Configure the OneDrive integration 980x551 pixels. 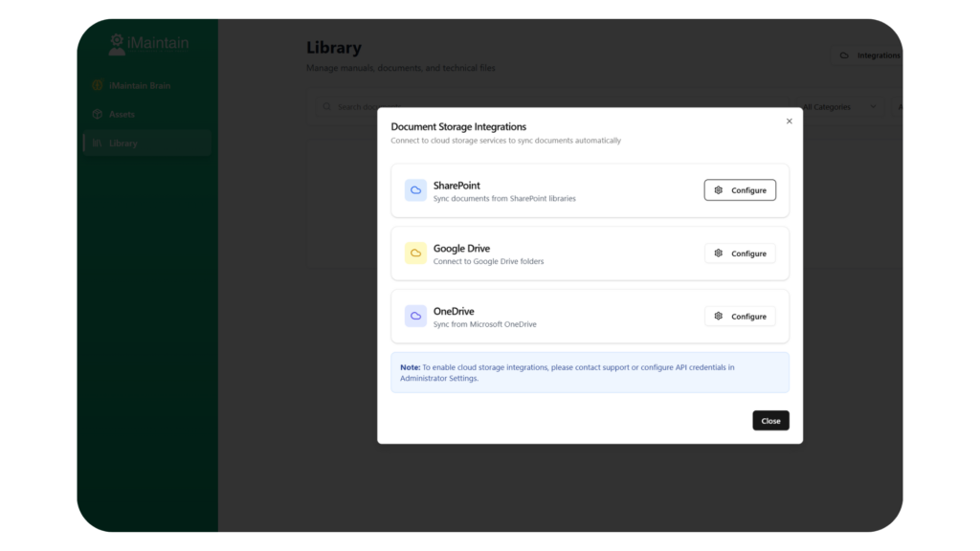(x=740, y=317)
